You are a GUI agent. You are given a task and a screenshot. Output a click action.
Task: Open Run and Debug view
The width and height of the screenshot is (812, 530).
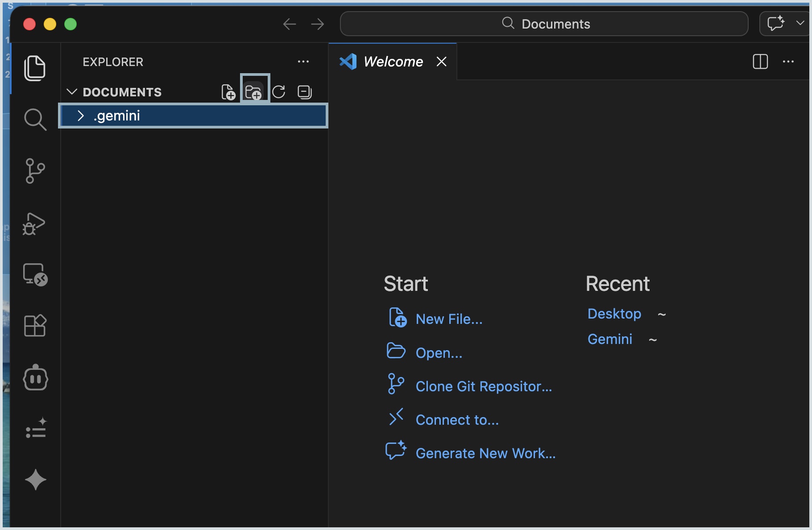pyautogui.click(x=34, y=224)
